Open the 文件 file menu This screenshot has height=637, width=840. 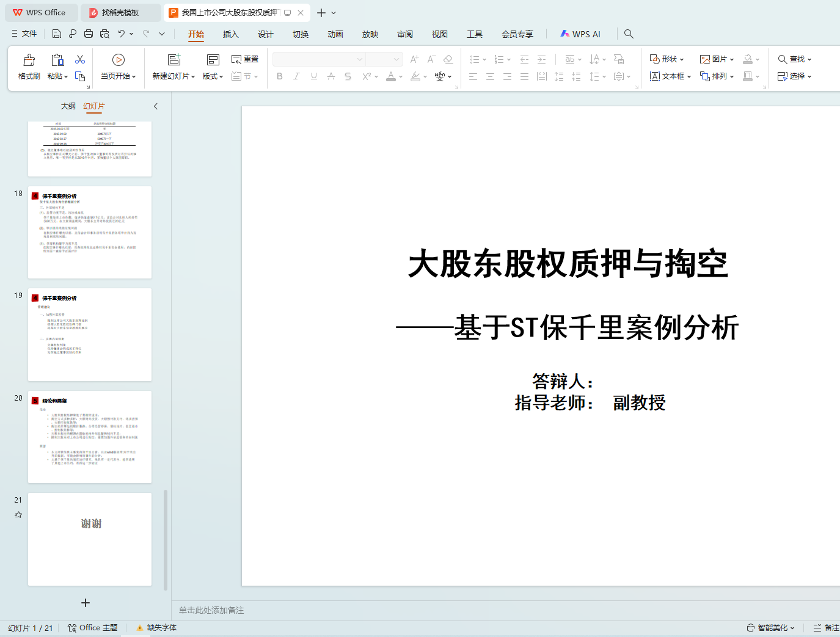tap(24, 34)
